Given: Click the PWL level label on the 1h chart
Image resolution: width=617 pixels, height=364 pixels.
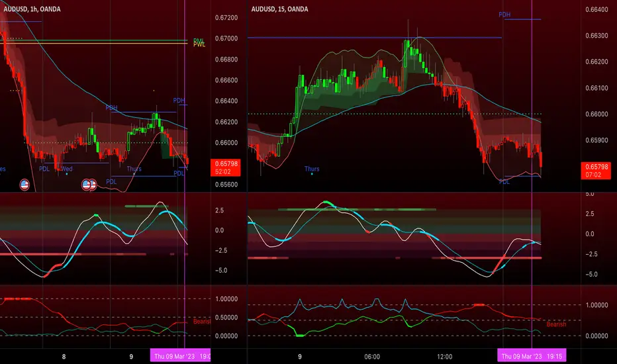Looking at the screenshot, I should click(199, 44).
